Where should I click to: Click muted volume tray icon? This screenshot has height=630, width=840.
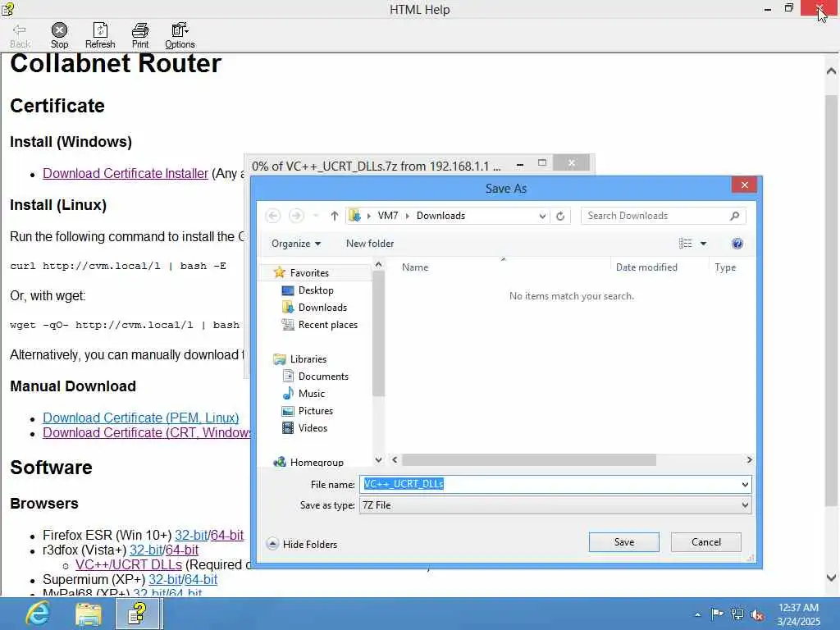pyautogui.click(x=757, y=614)
